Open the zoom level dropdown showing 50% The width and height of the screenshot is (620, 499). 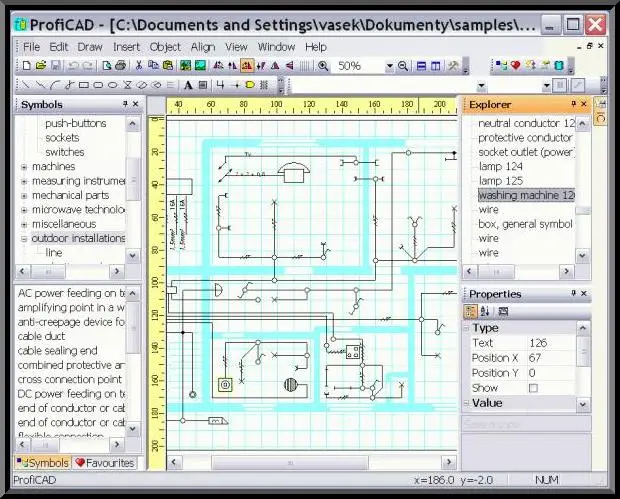[x=389, y=66]
